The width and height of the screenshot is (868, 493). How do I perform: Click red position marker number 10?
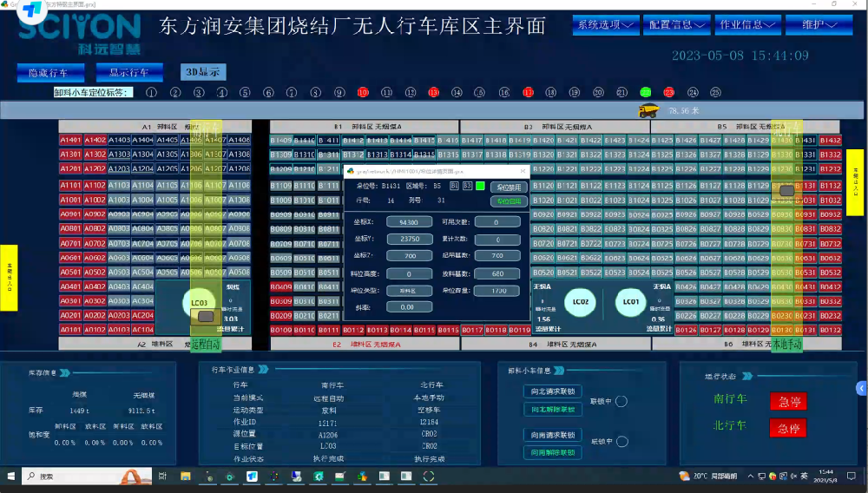pyautogui.click(x=363, y=92)
